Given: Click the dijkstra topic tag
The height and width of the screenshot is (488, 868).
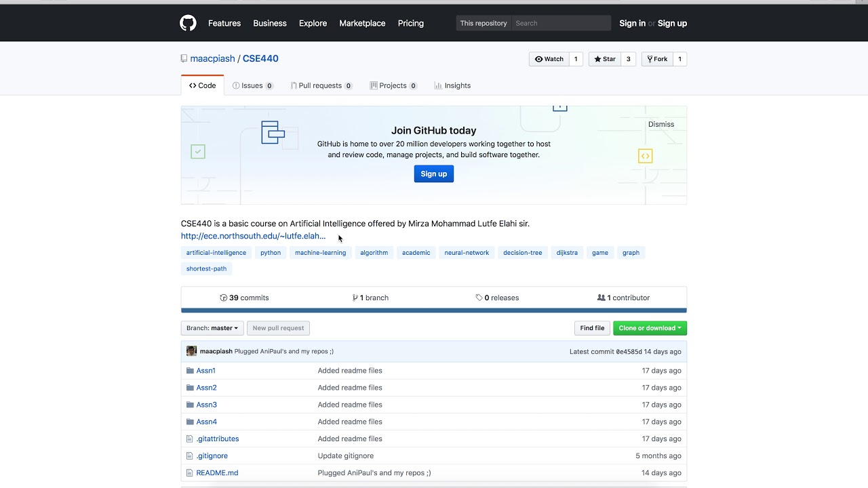Looking at the screenshot, I should pyautogui.click(x=567, y=253).
